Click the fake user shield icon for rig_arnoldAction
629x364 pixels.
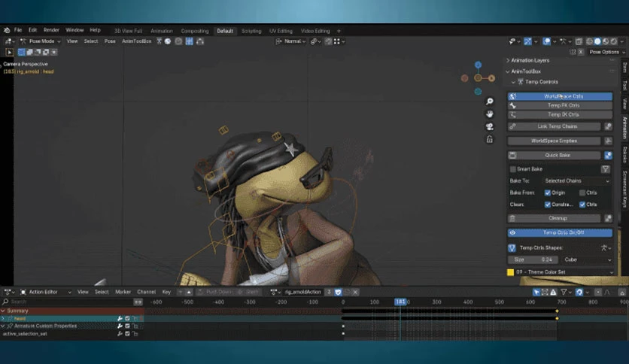coord(338,293)
